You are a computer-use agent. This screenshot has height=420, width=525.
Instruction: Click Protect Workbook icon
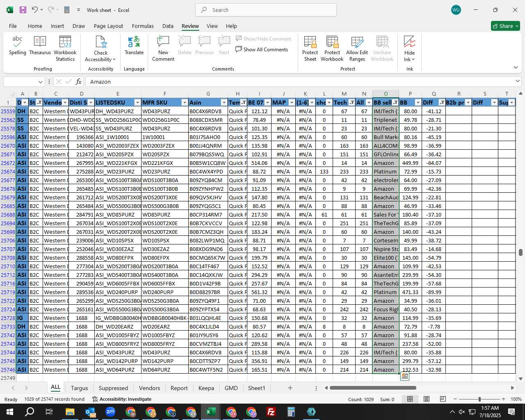332,48
